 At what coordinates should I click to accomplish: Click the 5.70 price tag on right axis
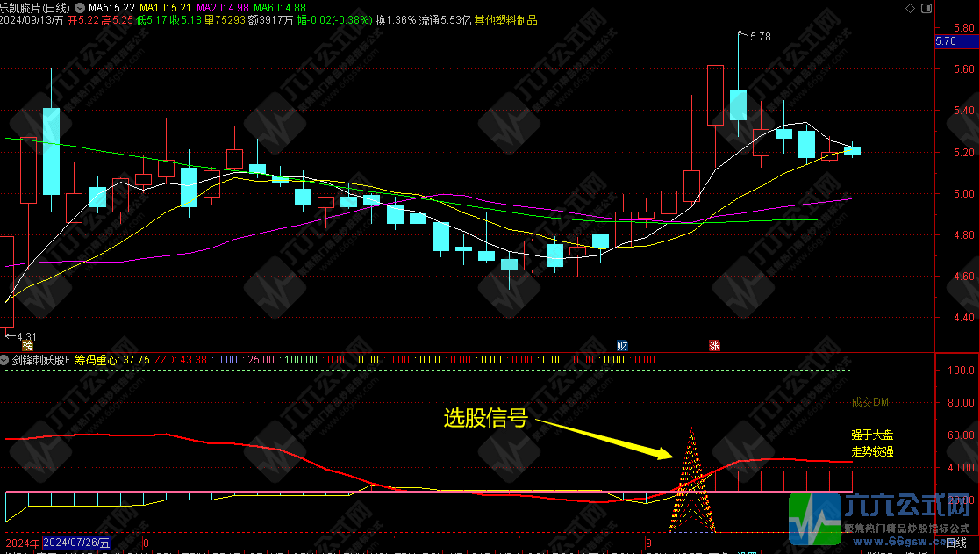click(x=946, y=41)
